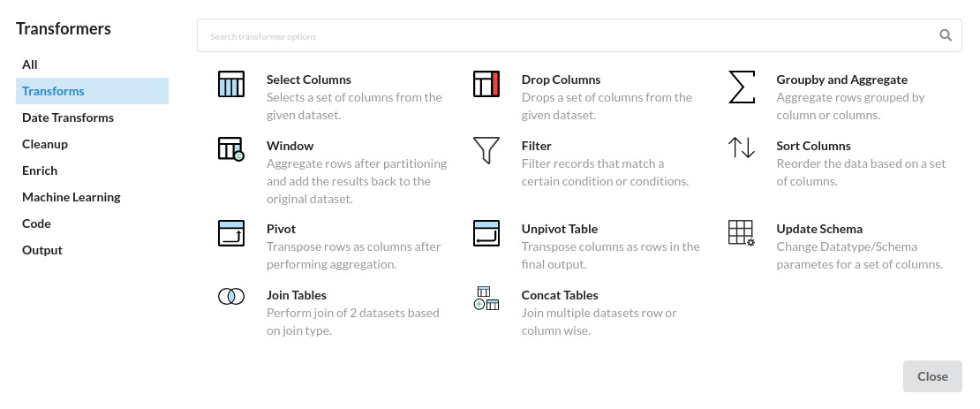This screenshot has width=980, height=409.
Task: Choose the Concat Tables icon
Action: (486, 299)
